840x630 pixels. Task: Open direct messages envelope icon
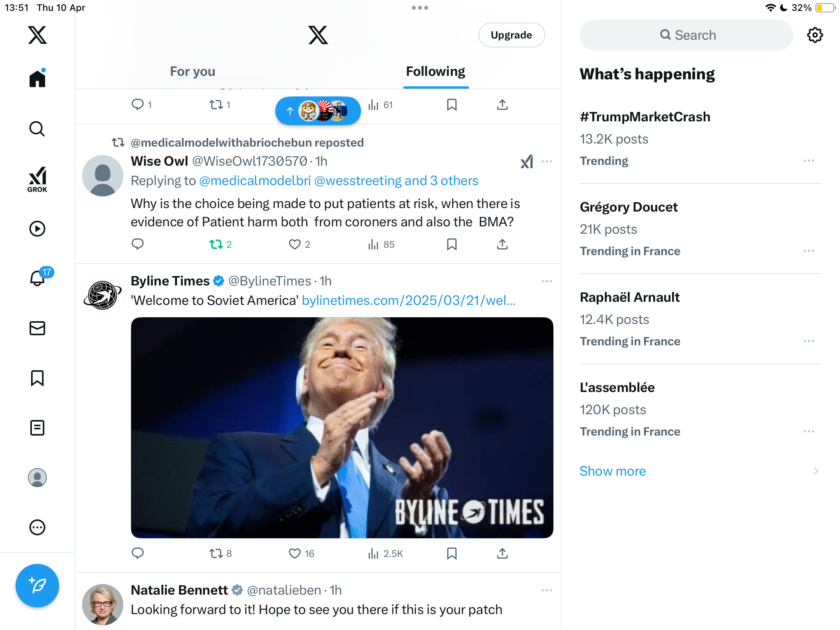click(37, 328)
